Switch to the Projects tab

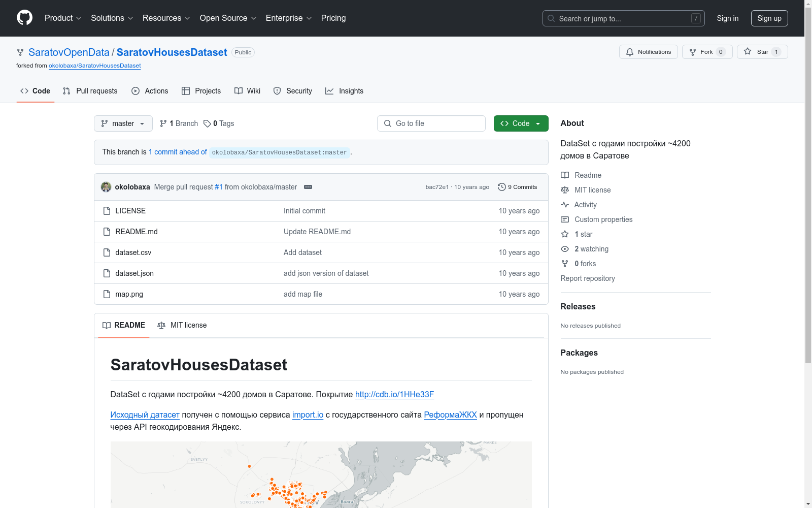coord(201,91)
